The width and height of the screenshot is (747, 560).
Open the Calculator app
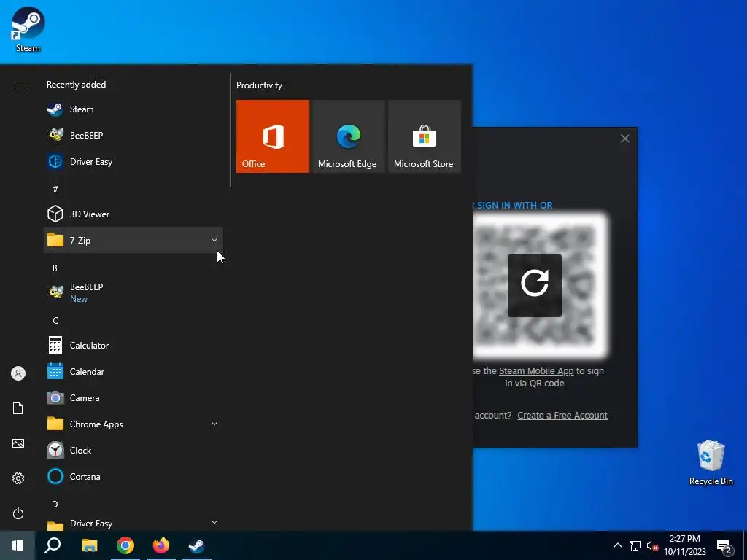133,345
